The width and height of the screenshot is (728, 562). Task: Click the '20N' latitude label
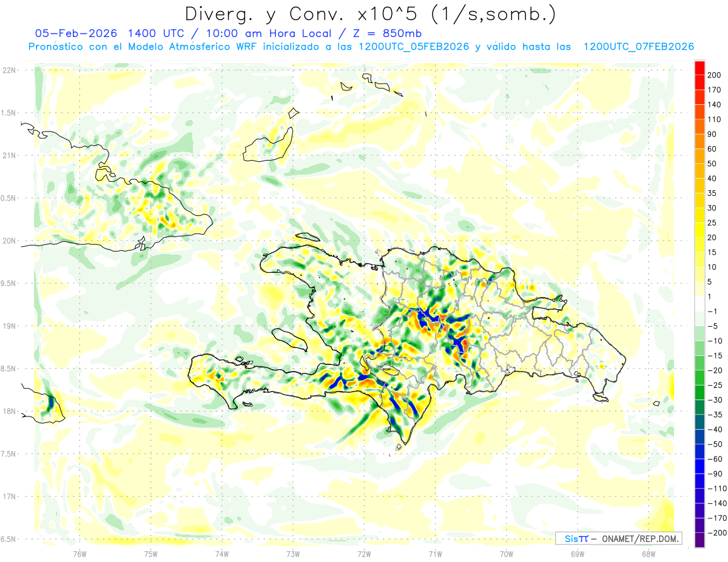tap(9, 241)
